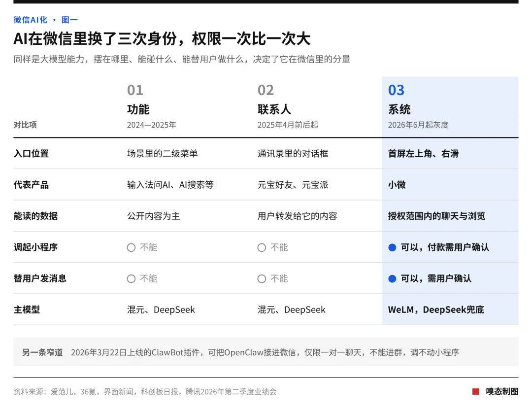Click the row label 主模型
532x410 pixels.
(x=27, y=310)
